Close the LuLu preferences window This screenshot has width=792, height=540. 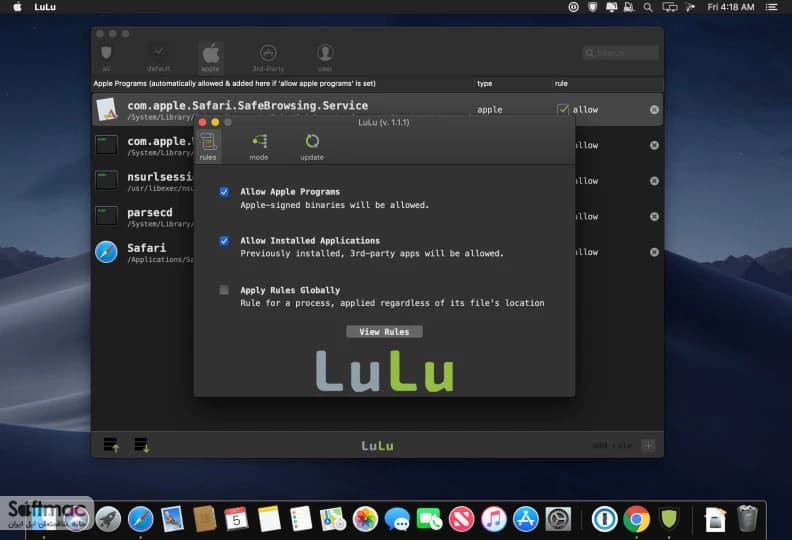click(x=203, y=122)
